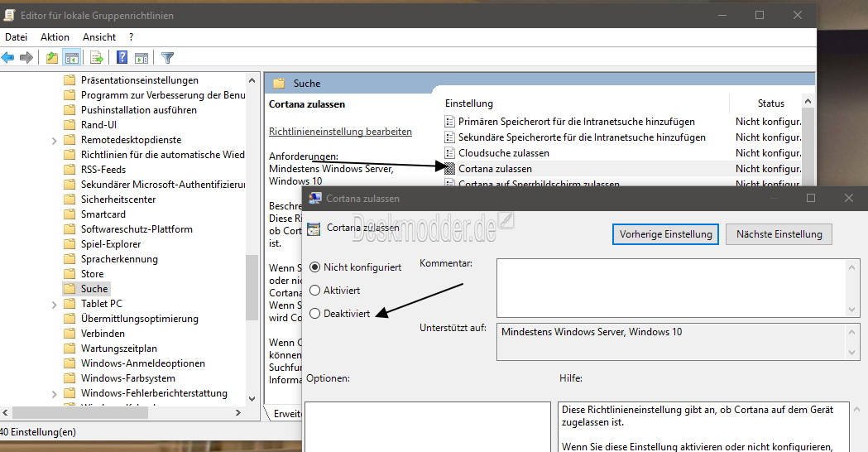The image size is (868, 452).
Task: Click the Store folder icon in tree
Action: 70,274
